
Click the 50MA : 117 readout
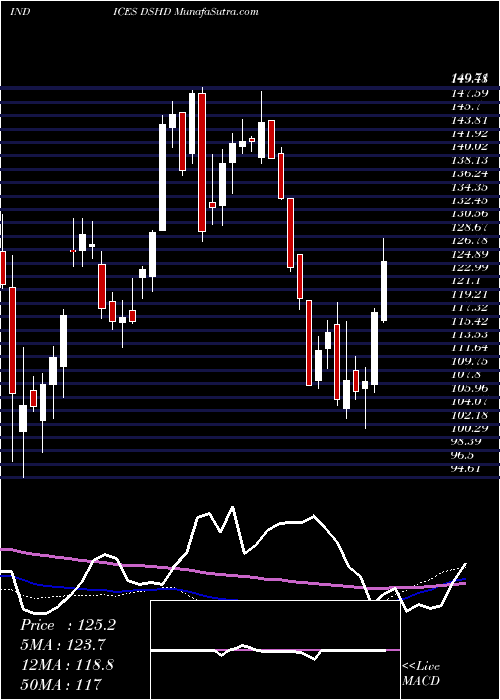click(61, 684)
